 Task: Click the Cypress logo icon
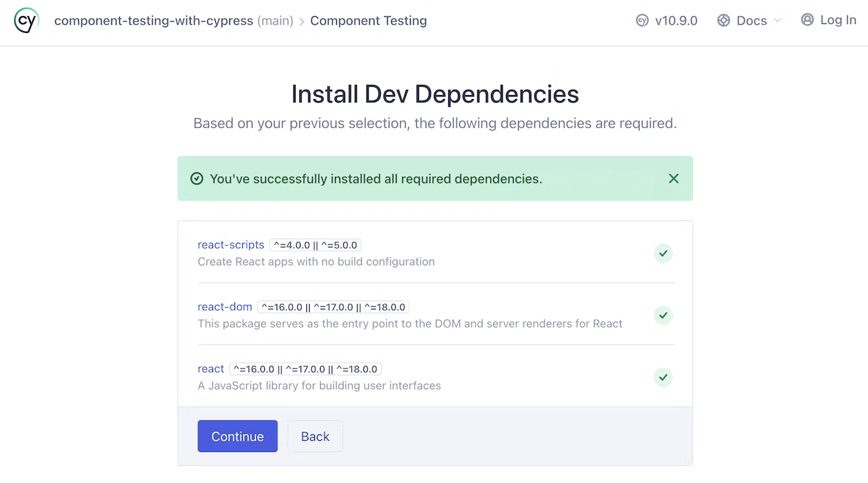click(x=27, y=21)
